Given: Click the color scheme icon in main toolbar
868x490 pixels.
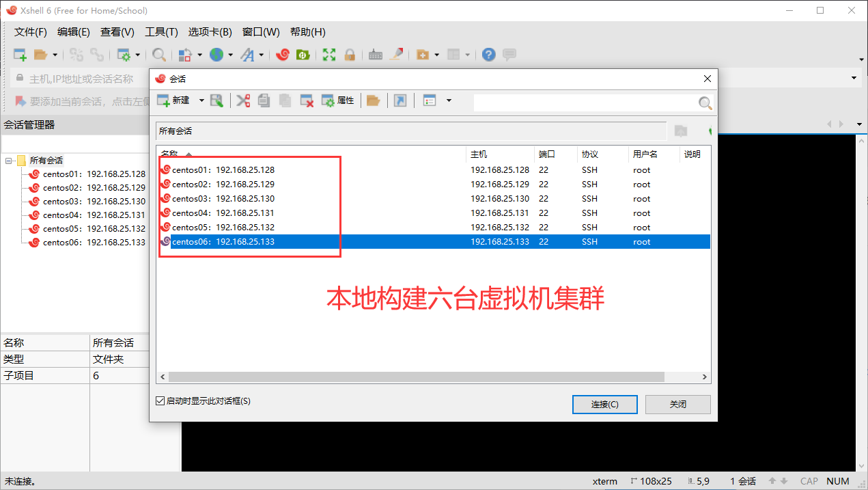Looking at the screenshot, I should (185, 55).
